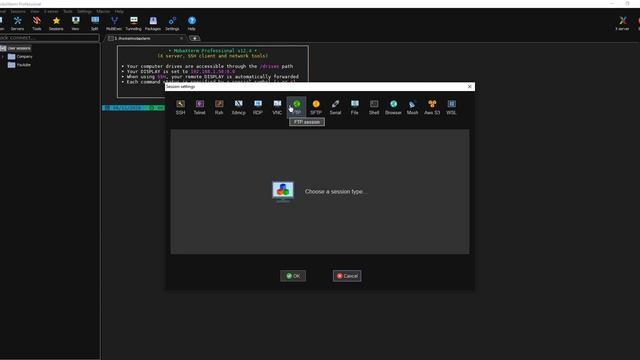Close the /home/mobaxterm tab
The height and width of the screenshot is (360, 640).
coord(181,38)
